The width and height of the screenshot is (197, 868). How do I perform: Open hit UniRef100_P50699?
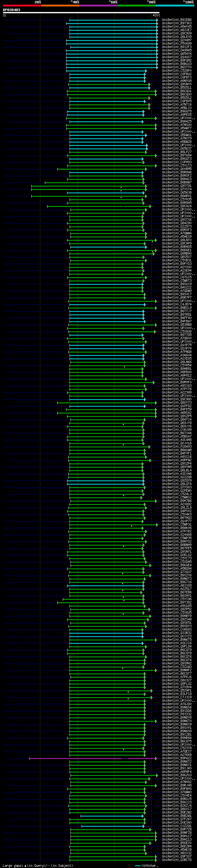[177, 43]
